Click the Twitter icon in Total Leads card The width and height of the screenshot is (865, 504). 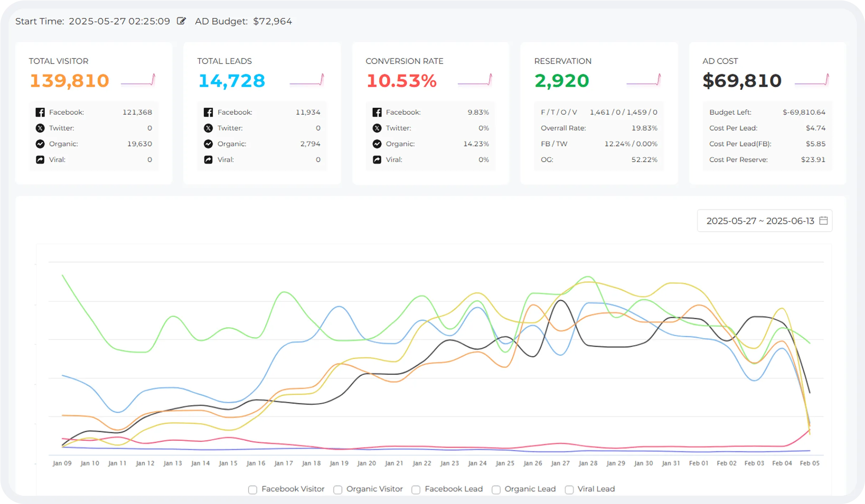pos(208,128)
